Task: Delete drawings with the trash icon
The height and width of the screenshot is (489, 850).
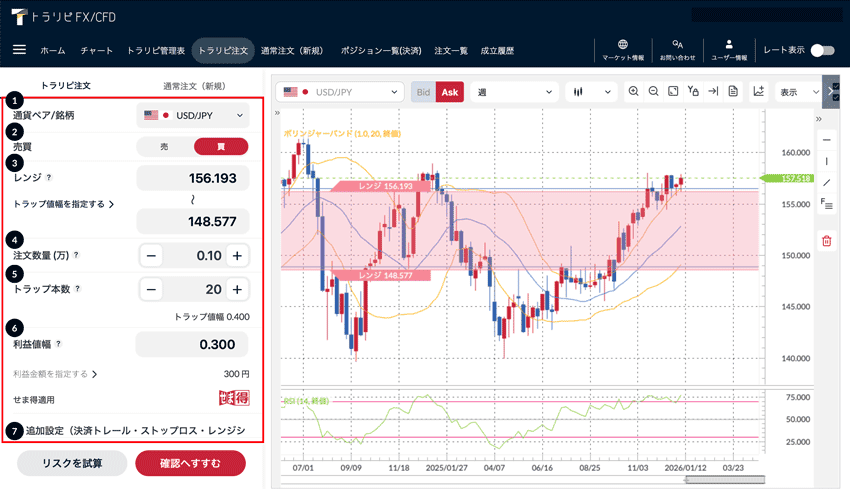Action: coord(827,240)
